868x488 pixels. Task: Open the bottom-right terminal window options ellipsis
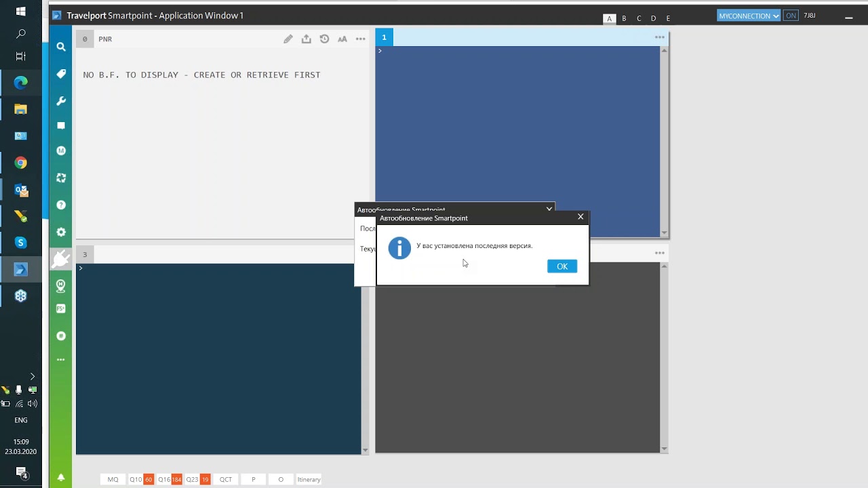pyautogui.click(x=660, y=253)
